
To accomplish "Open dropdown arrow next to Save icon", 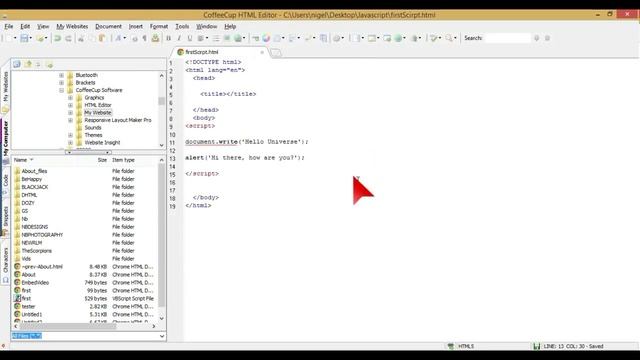I will point(30,38).
